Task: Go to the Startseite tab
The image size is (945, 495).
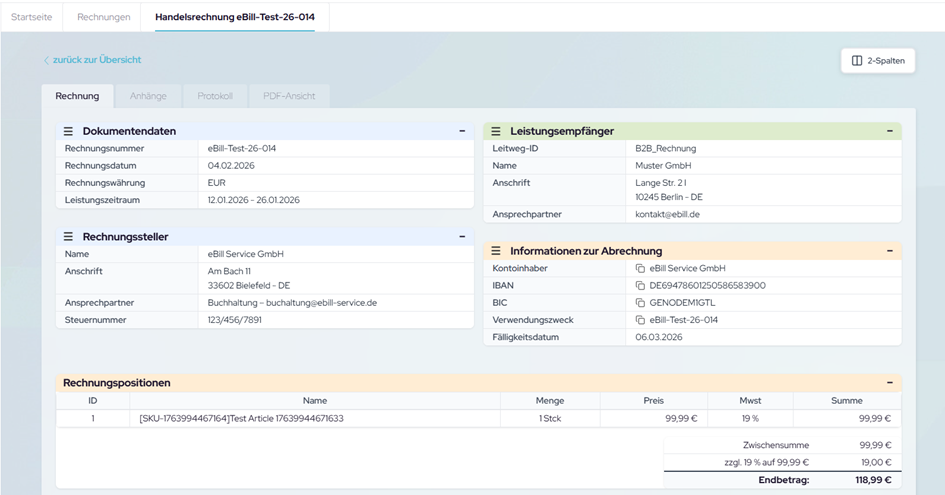Action: [x=31, y=17]
